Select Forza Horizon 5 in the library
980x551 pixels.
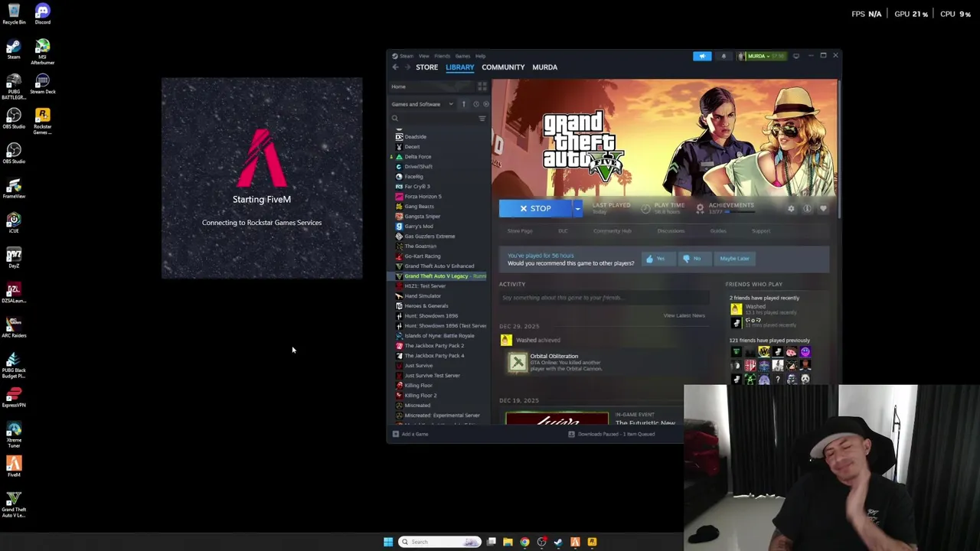pos(439,196)
